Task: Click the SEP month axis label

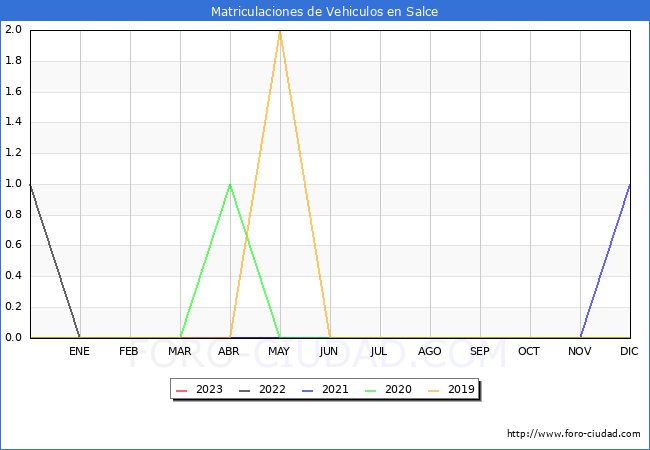Action: (480, 351)
